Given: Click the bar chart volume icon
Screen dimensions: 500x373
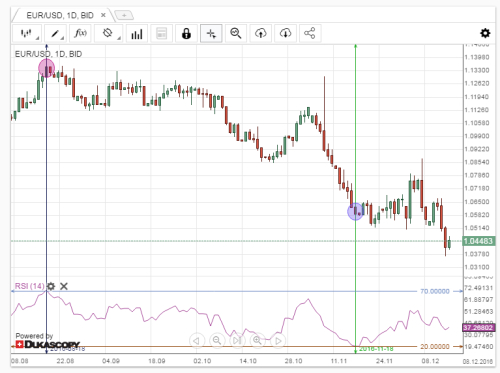Looking at the screenshot, I should 137,33.
